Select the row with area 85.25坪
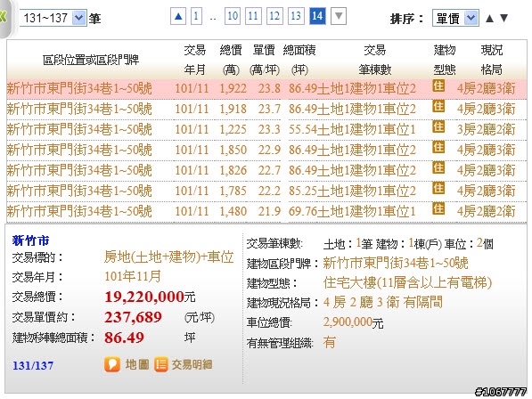Screen dimensions: 532x399 (266, 191)
